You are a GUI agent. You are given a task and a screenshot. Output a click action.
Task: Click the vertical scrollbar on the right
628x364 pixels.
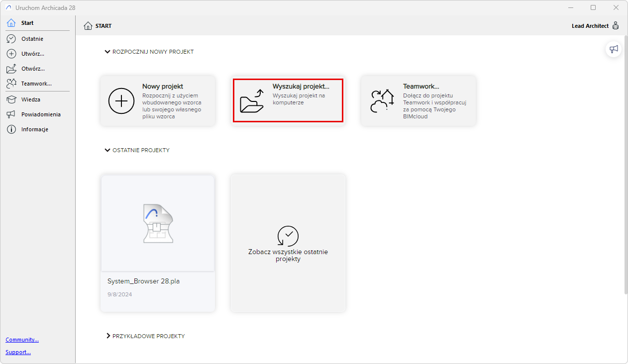(x=626, y=164)
